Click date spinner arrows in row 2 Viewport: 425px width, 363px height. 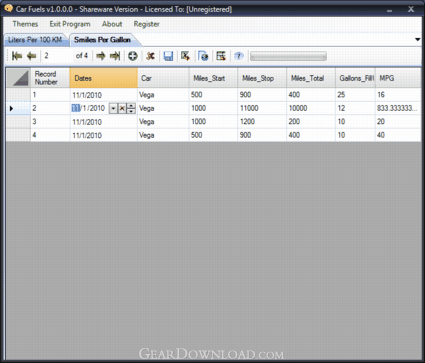click(131, 108)
